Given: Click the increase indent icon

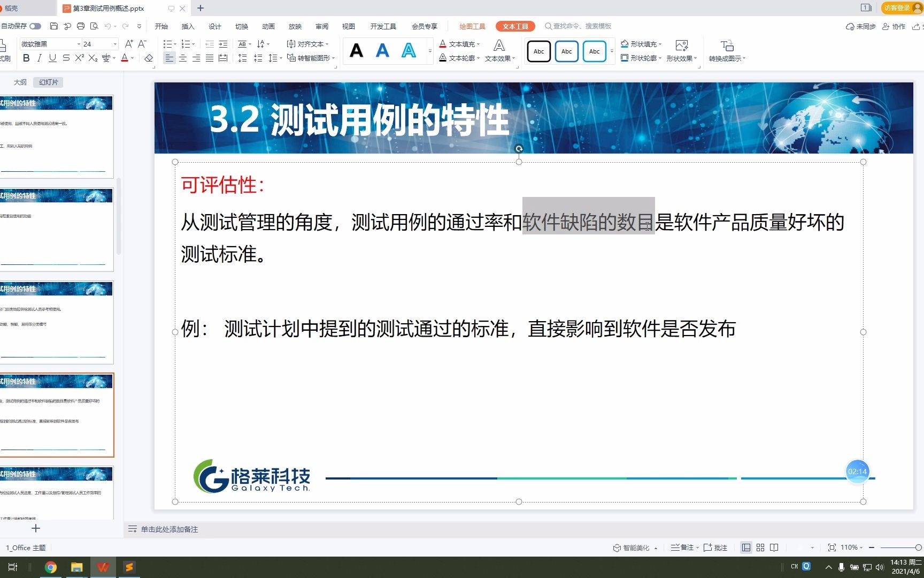Looking at the screenshot, I should [x=223, y=44].
